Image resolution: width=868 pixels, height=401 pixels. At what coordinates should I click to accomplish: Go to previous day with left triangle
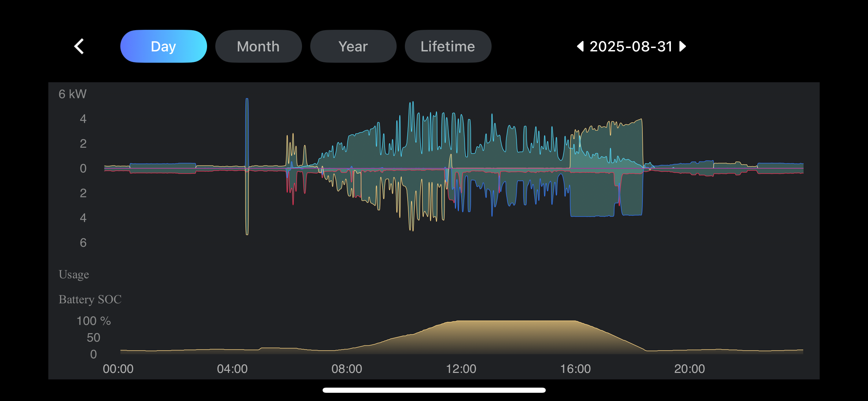580,46
